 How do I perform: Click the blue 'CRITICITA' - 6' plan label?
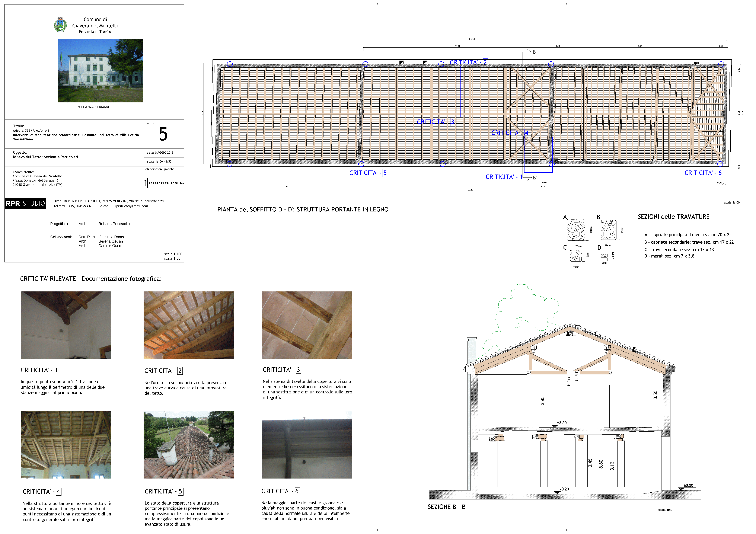[704, 173]
